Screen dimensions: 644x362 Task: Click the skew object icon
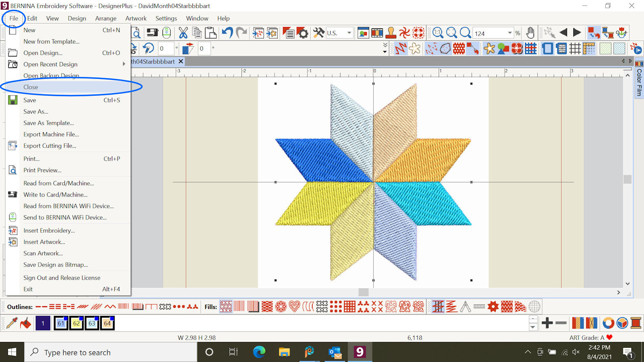click(188, 49)
